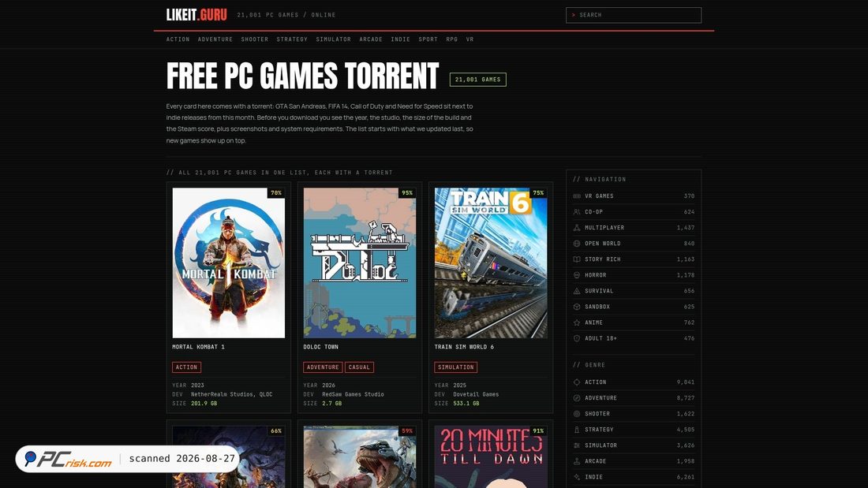Open the Indie tab in top menu
The image size is (868, 488).
pos(400,39)
